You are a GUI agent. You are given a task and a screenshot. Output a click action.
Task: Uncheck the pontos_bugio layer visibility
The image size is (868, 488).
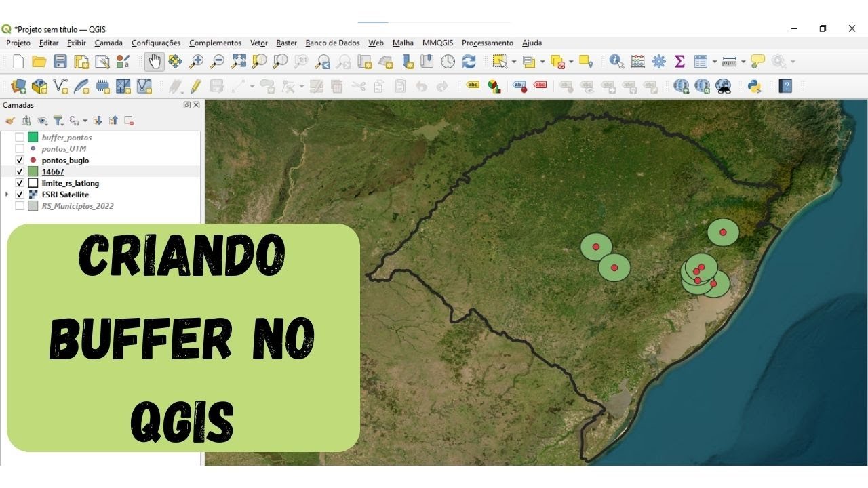point(20,161)
